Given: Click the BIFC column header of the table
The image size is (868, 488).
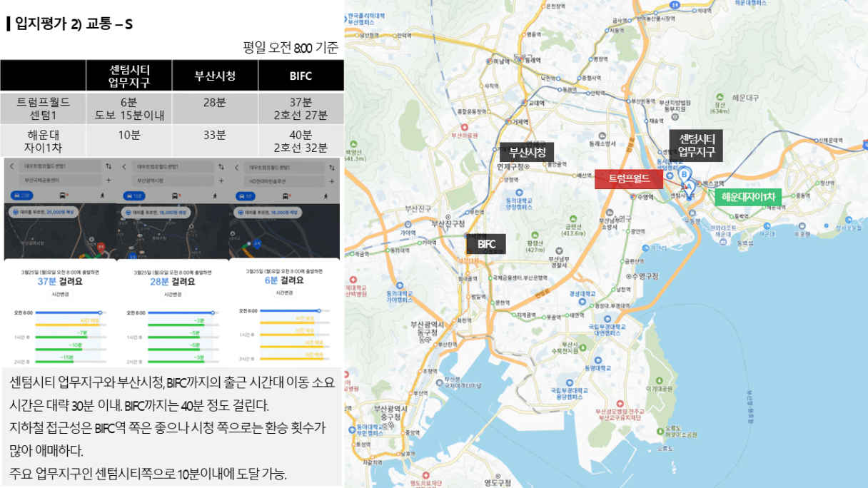Looking at the screenshot, I should pos(301,76).
